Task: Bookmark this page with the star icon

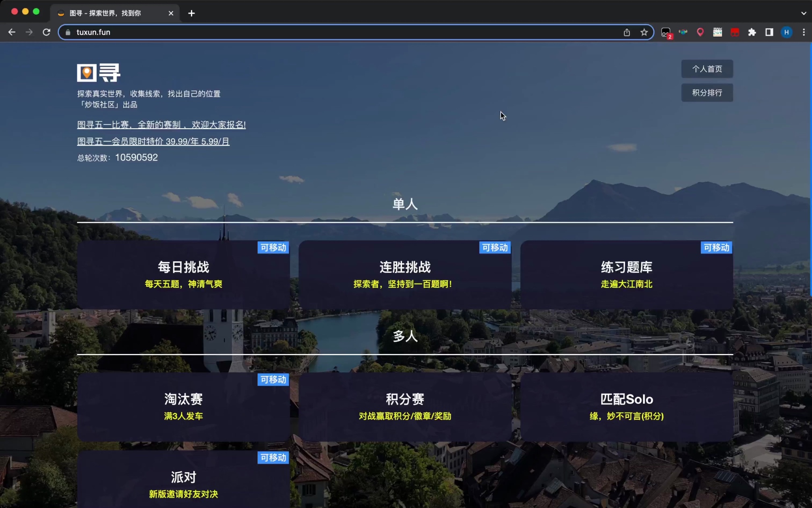Action: click(644, 32)
